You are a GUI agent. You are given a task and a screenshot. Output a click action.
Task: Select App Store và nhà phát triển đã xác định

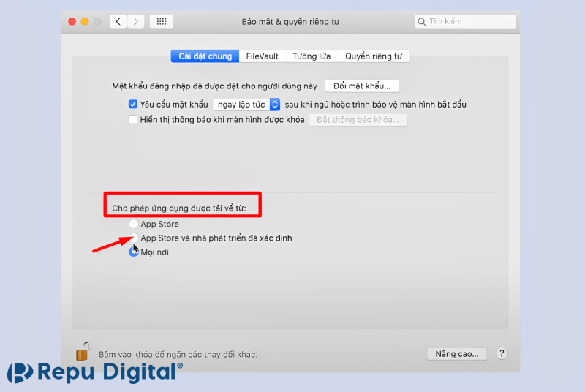coord(133,238)
